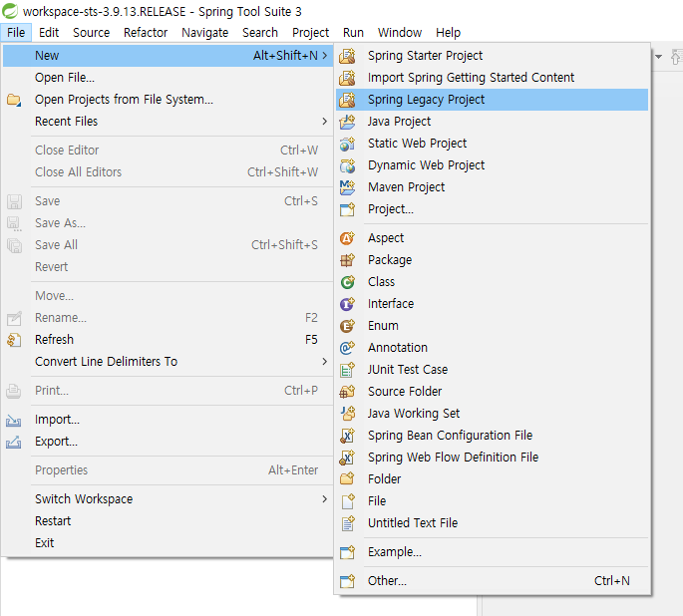Click the JUnit Test Case icon
Screen dimensions: 683x616
click(x=347, y=370)
